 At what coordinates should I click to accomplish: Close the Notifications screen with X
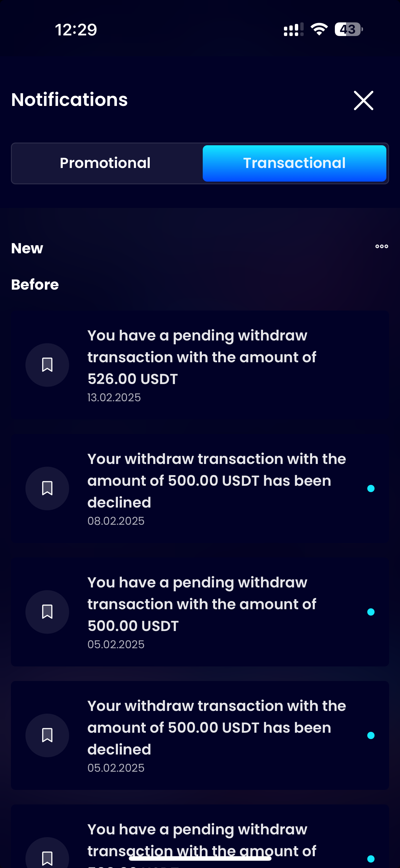[x=363, y=100]
